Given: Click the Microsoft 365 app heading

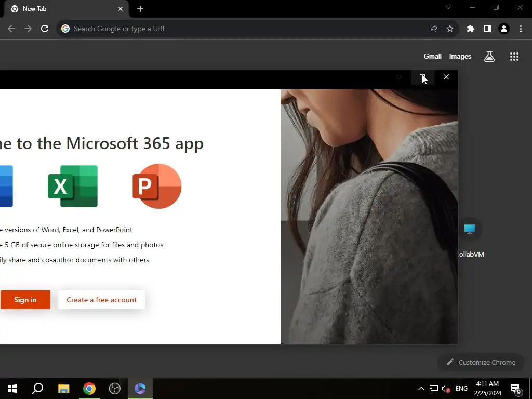Looking at the screenshot, I should [102, 143].
